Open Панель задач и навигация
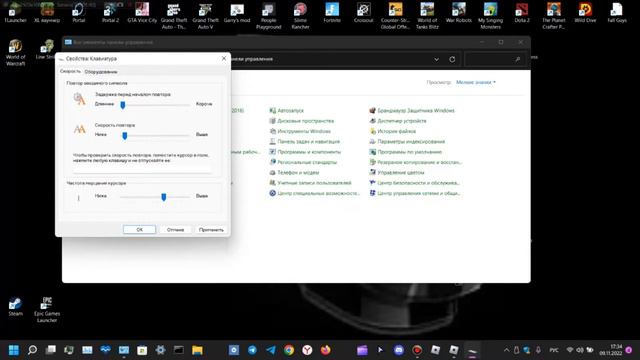The width and height of the screenshot is (640, 360). point(304,141)
